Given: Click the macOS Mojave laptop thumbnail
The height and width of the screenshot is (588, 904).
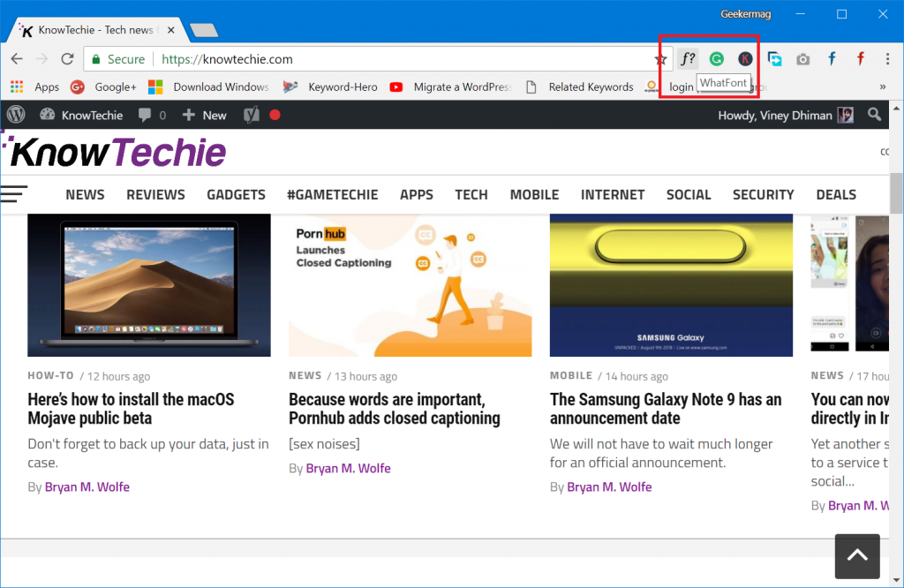Looking at the screenshot, I should [x=148, y=285].
